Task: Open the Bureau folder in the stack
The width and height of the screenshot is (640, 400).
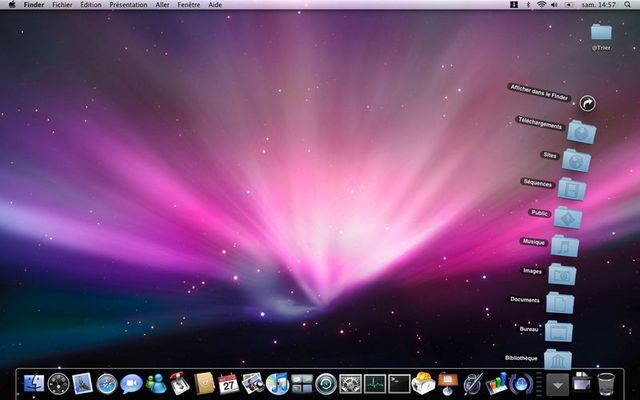Action: [559, 331]
